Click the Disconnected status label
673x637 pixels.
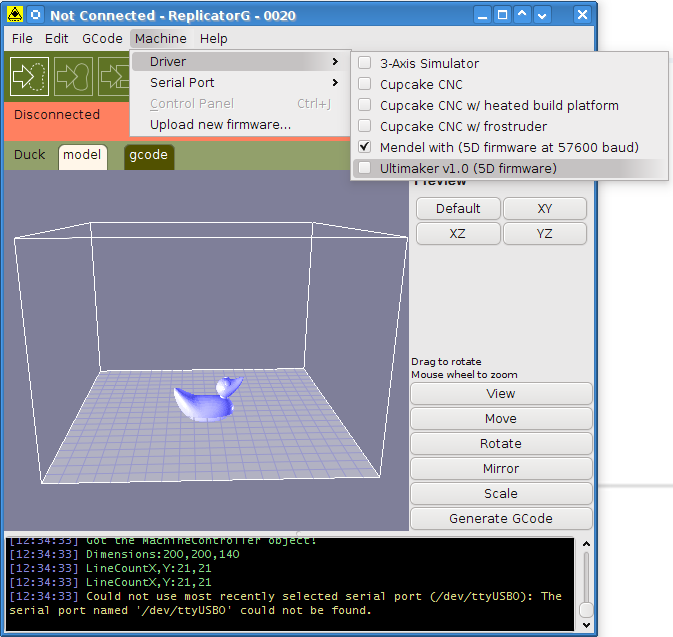click(x=57, y=115)
